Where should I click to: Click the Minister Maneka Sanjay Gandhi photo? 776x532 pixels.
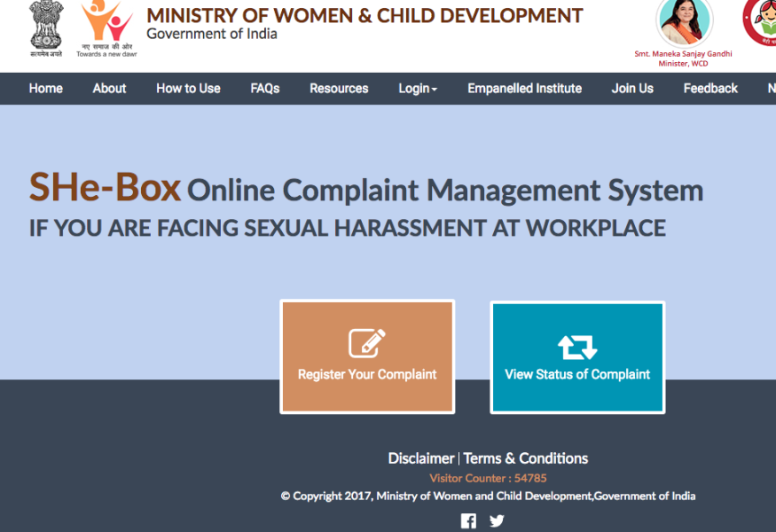[x=685, y=22]
